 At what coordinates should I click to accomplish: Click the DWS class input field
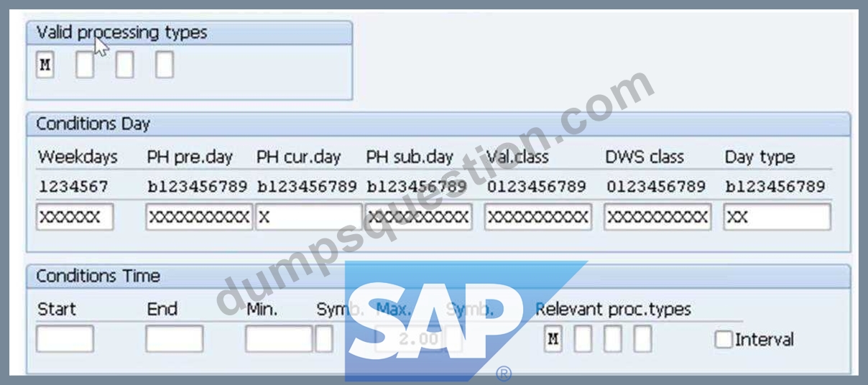pos(657,217)
